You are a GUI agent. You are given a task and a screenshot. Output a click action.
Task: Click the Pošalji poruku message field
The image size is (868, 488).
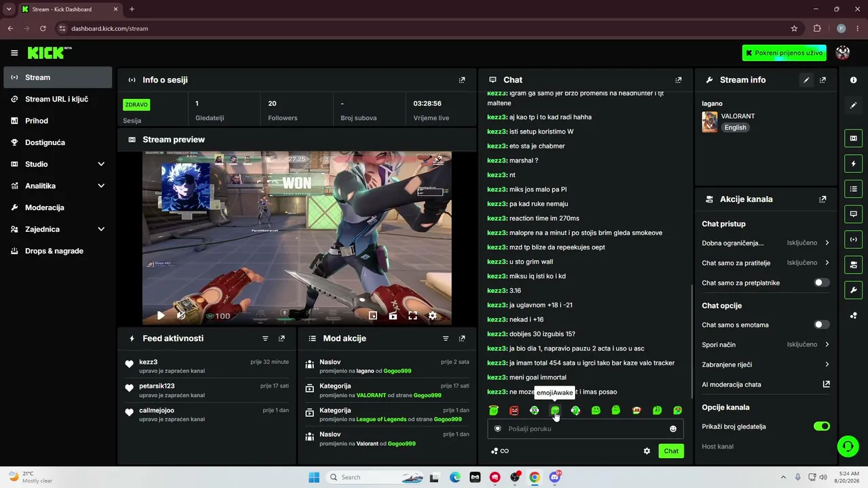click(x=585, y=428)
